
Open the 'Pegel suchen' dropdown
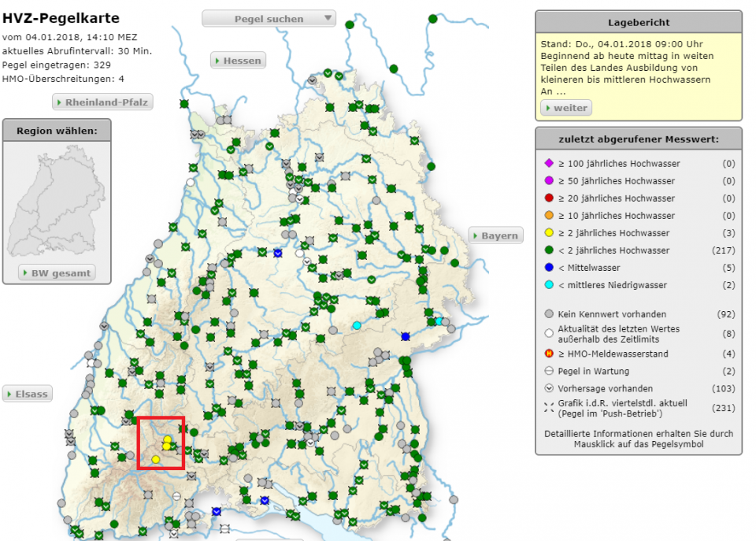click(269, 19)
